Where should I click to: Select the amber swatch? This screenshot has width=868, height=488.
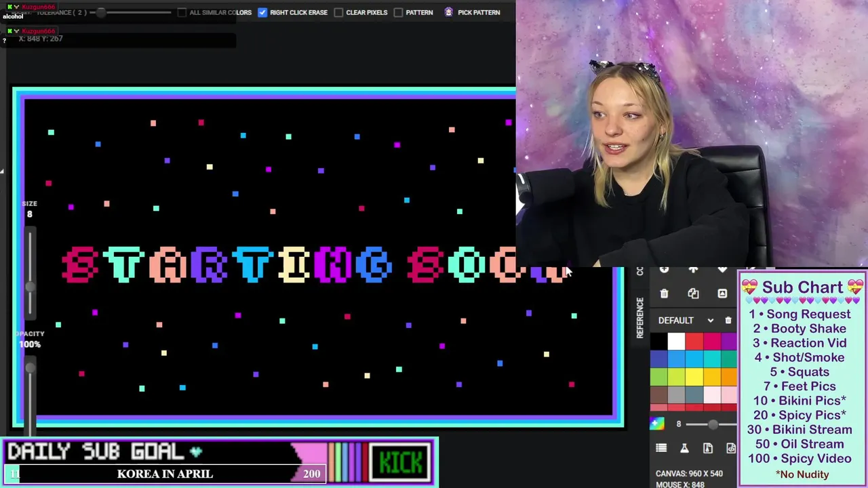coord(711,377)
